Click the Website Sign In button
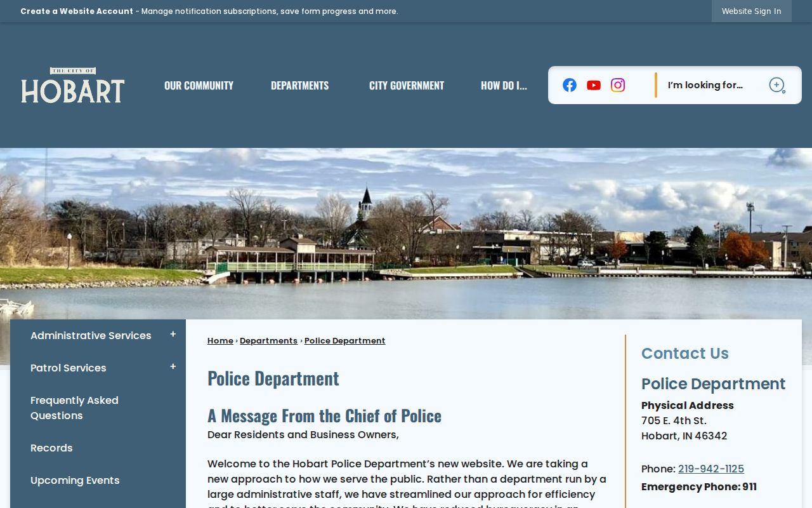 752,11
